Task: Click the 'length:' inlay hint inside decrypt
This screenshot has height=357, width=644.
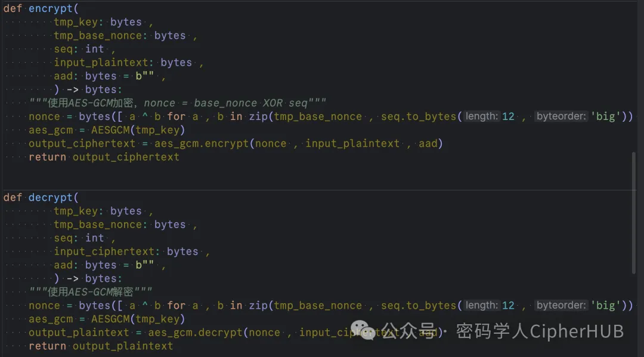Action: click(x=482, y=305)
